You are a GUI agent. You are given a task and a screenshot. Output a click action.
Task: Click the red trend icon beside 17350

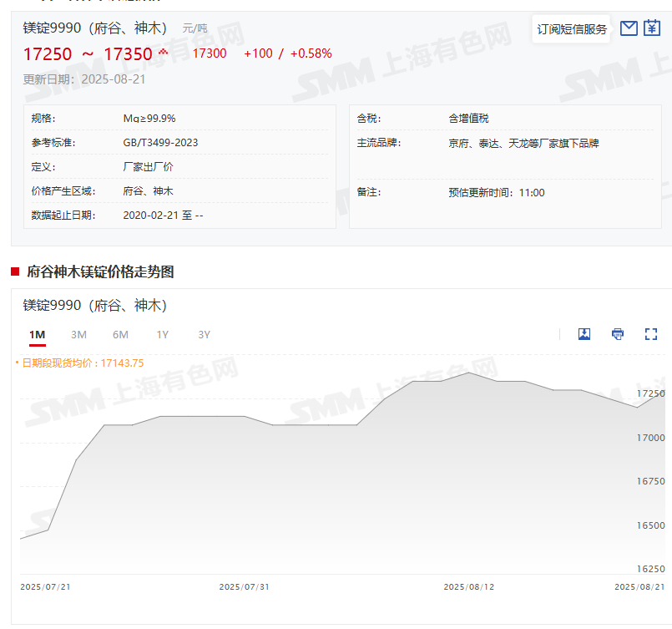[x=163, y=53]
